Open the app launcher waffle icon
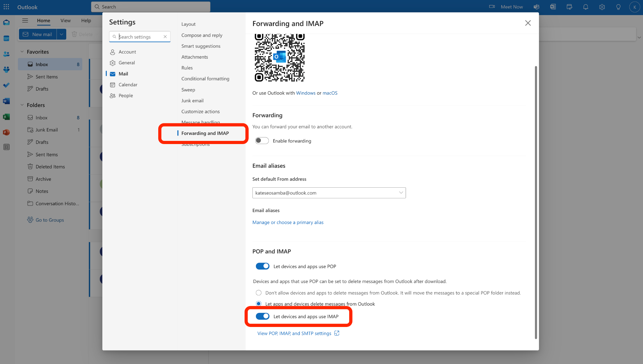643x364 pixels. pos(6,7)
